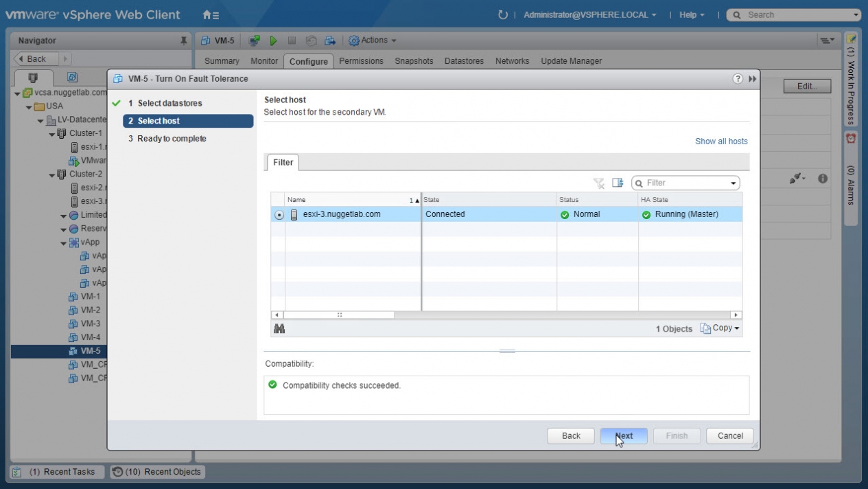Open the Actions dropdown menu

pyautogui.click(x=373, y=41)
